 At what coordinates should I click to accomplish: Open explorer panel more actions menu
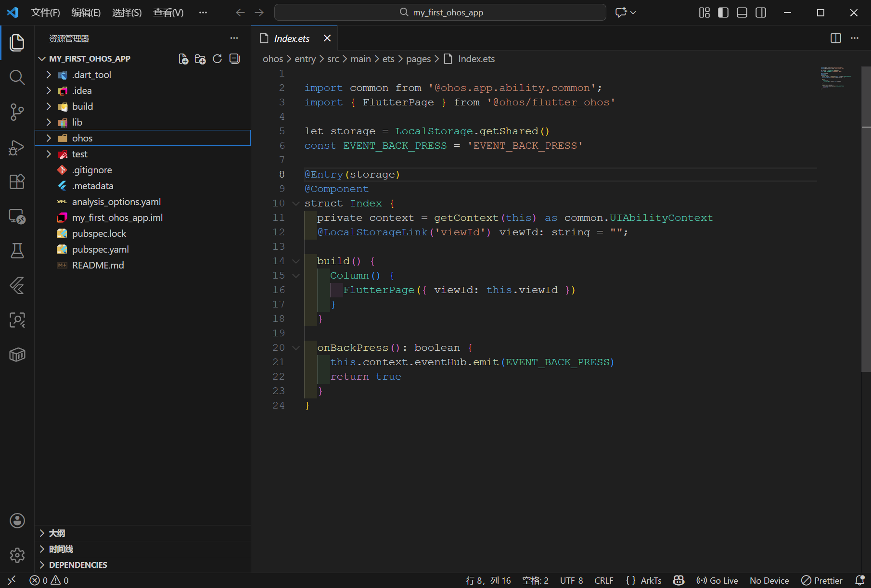click(234, 38)
